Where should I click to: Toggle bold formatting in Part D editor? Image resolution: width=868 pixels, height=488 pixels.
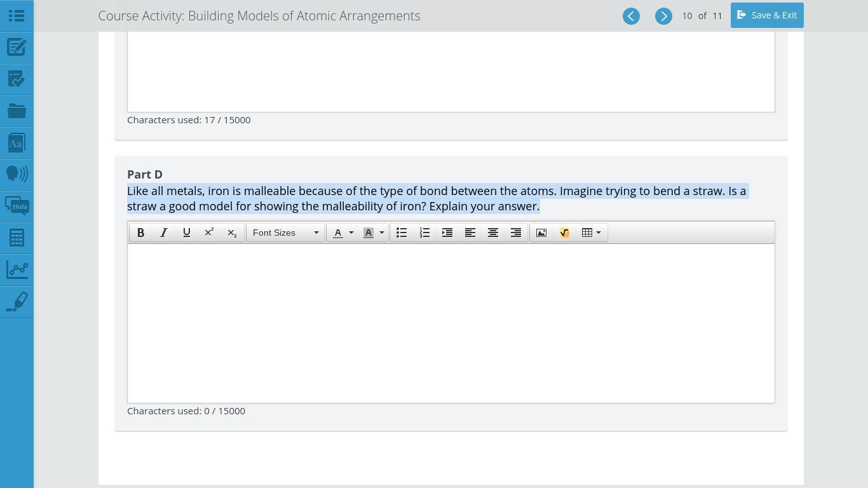(x=141, y=233)
